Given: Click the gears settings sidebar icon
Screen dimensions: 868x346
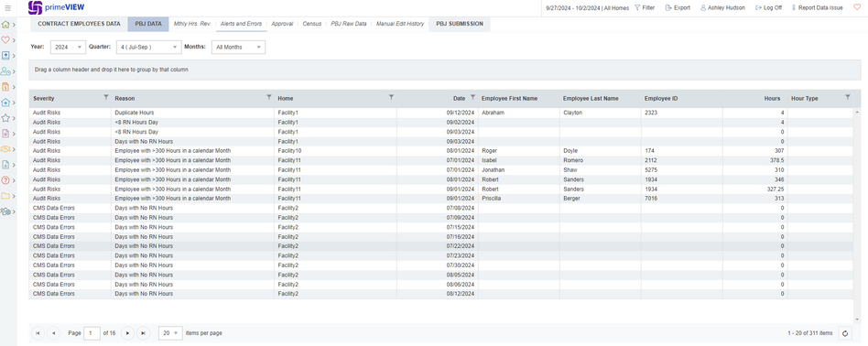Looking at the screenshot, I should (x=5, y=211).
